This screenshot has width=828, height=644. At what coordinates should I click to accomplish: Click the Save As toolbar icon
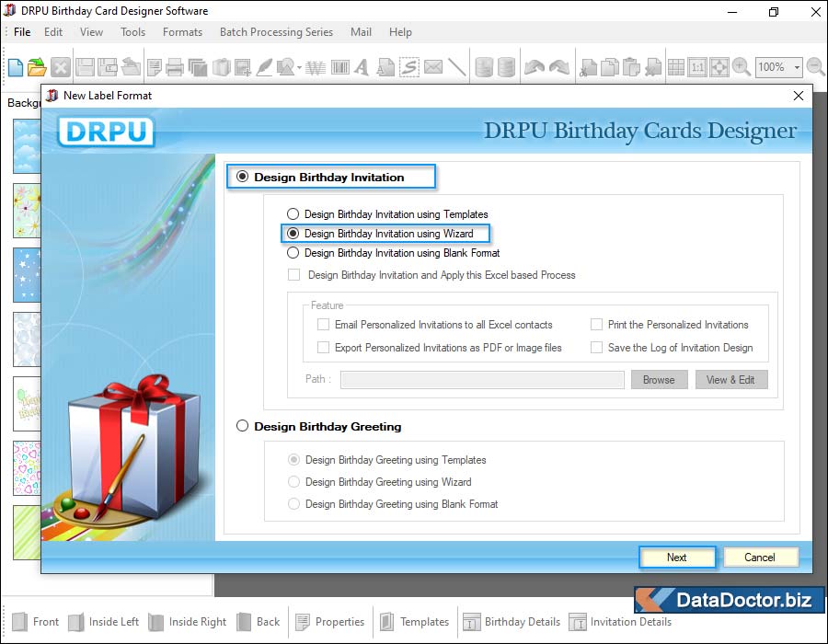click(108, 67)
